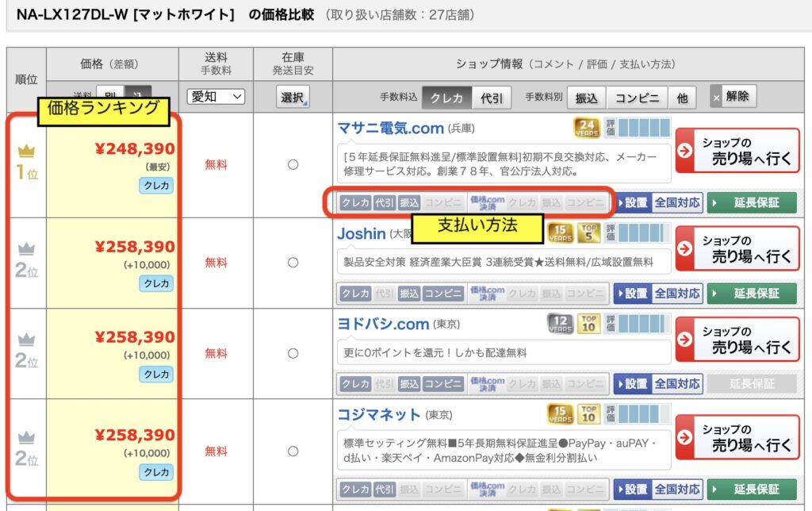The image size is (812, 511).
Task: Go to Joshin's ショップの売り場へ行く button
Action: [x=737, y=249]
